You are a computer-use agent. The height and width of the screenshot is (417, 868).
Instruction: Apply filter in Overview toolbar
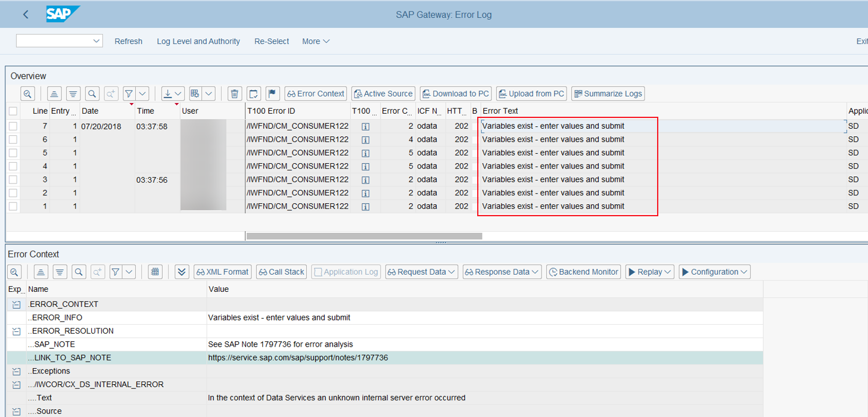(129, 94)
